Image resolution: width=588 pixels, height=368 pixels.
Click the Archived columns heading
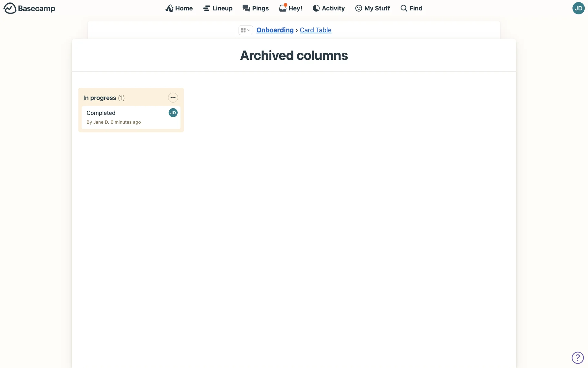[294, 56]
